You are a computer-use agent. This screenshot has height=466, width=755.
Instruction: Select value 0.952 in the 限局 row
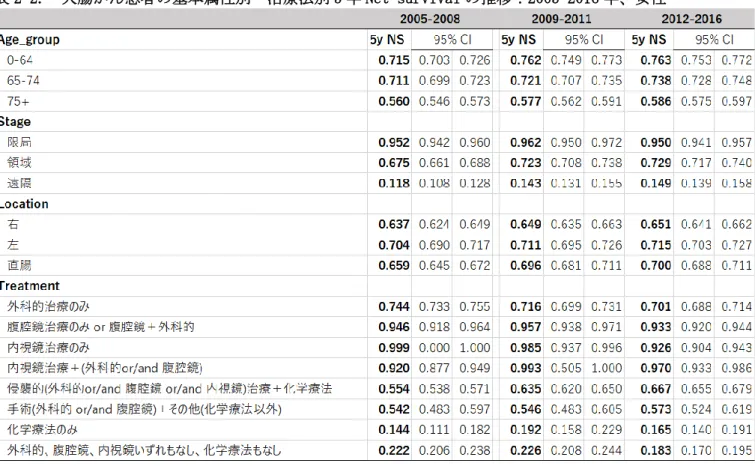coord(393,142)
